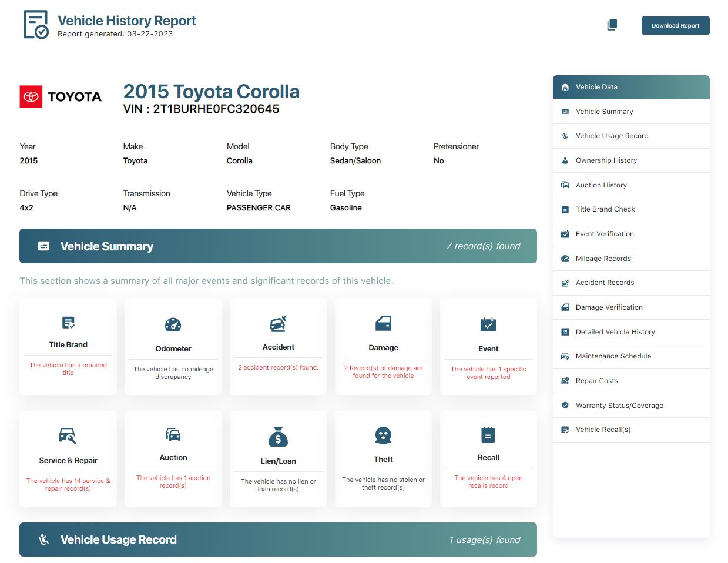Click 'The vehicle has 1 auction record(s)' text

coord(173,482)
